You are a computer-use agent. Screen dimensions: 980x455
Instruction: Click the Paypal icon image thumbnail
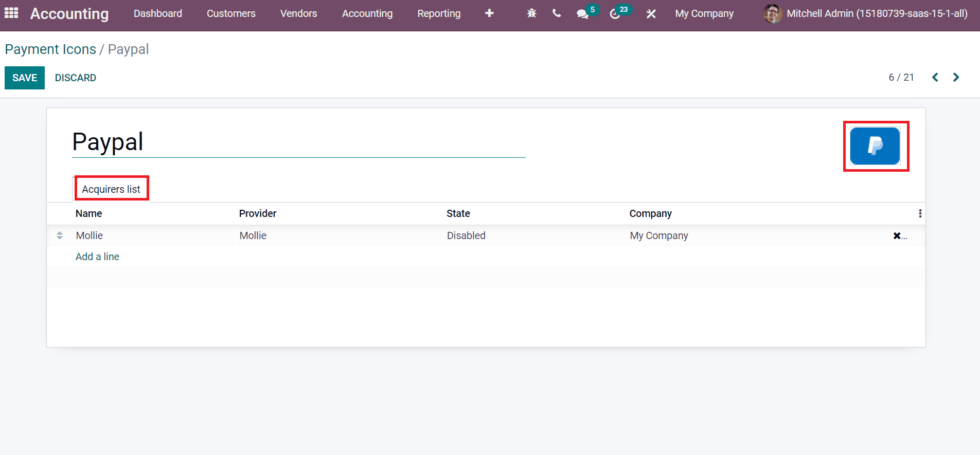[875, 146]
